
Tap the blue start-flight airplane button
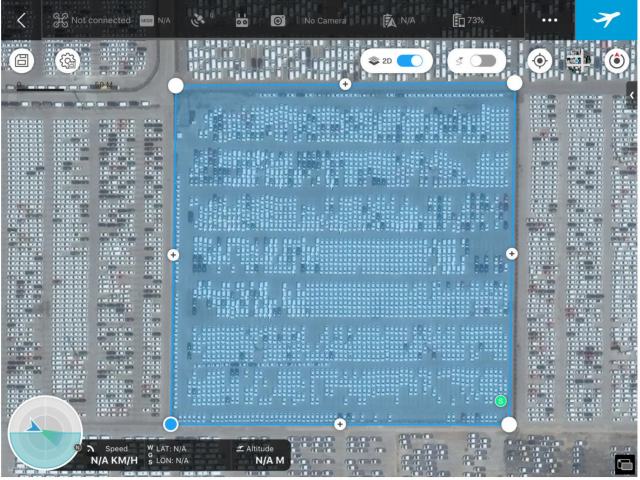(x=606, y=20)
